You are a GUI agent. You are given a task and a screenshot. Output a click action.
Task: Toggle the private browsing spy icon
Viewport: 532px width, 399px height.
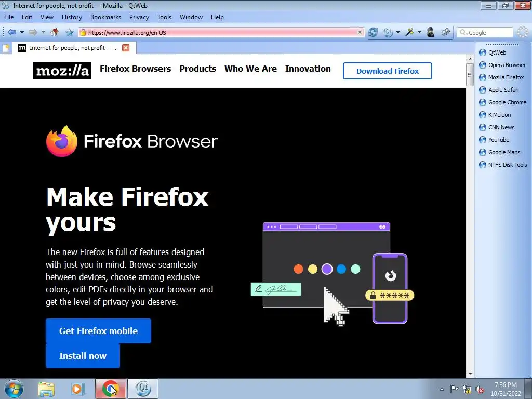point(431,33)
